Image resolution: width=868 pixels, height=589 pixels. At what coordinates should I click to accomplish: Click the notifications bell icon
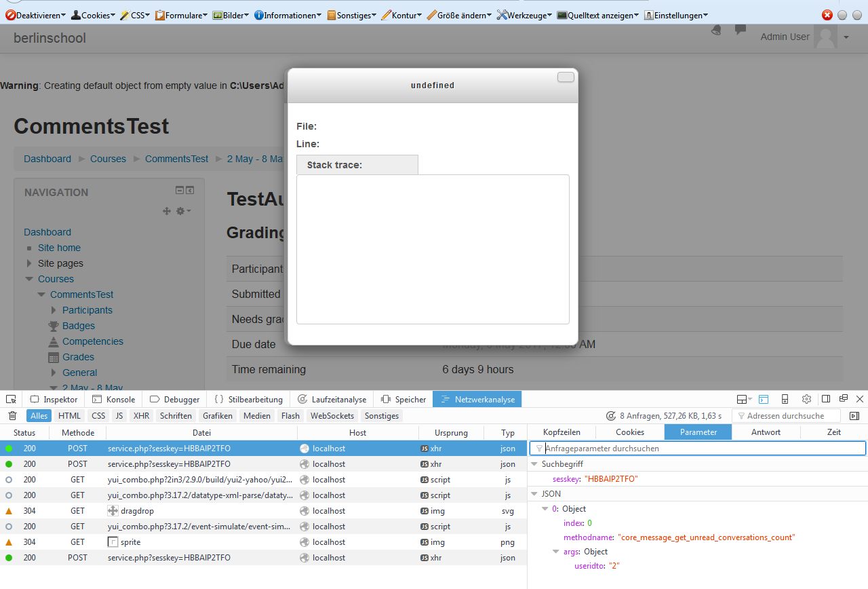(x=717, y=30)
